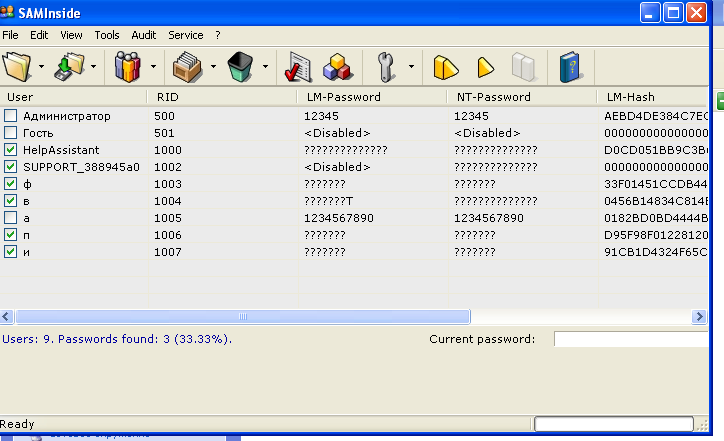Open help via the blue book icon

pyautogui.click(x=570, y=67)
